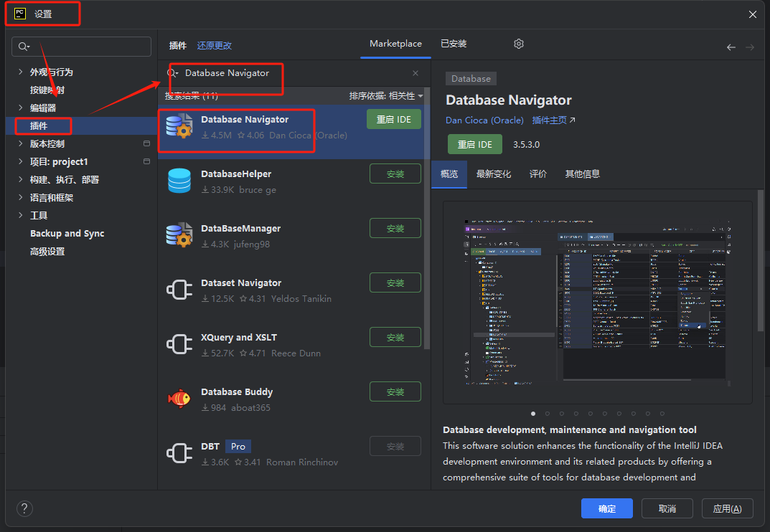This screenshot has height=532, width=770.
Task: Install the XQuery and XSLT plugin
Action: [395, 337]
